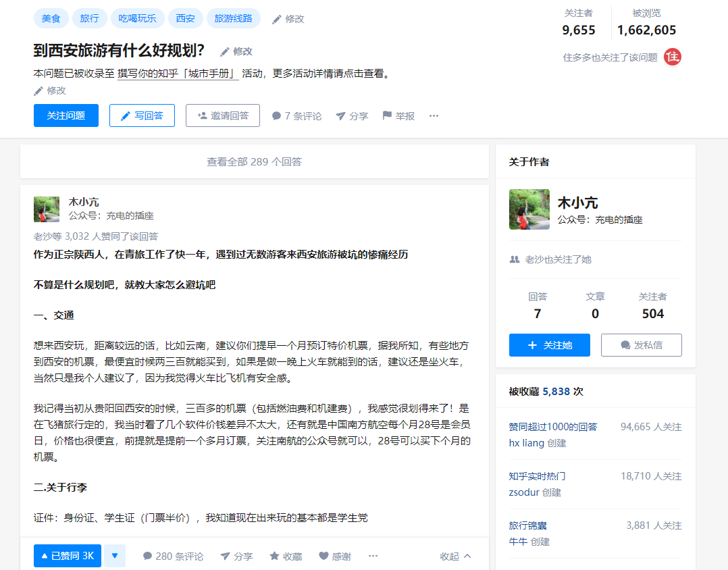
Task: Open 老沙等 3,032 人赞同了该回答
Action: [x=96, y=236]
